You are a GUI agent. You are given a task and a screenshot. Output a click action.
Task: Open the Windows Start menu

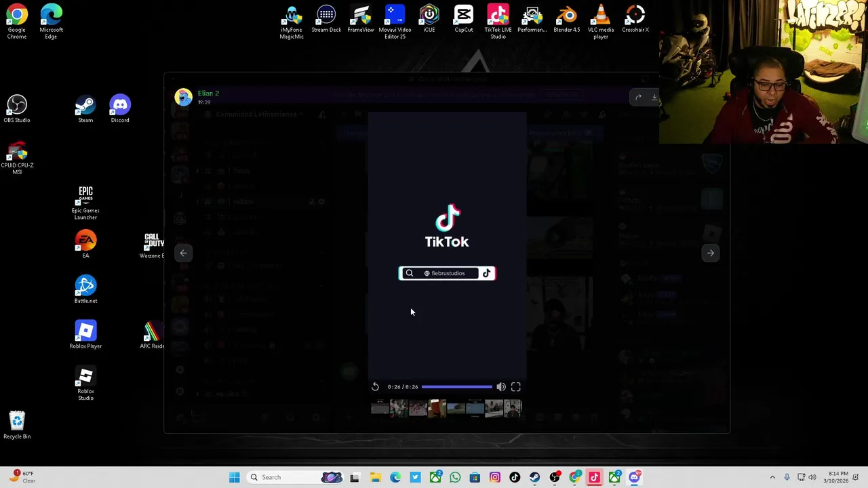[x=234, y=477]
